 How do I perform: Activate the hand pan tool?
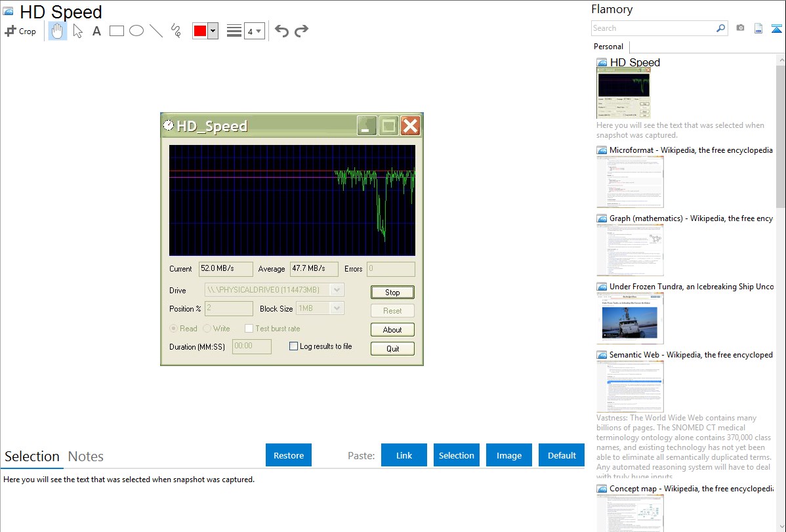(x=57, y=31)
